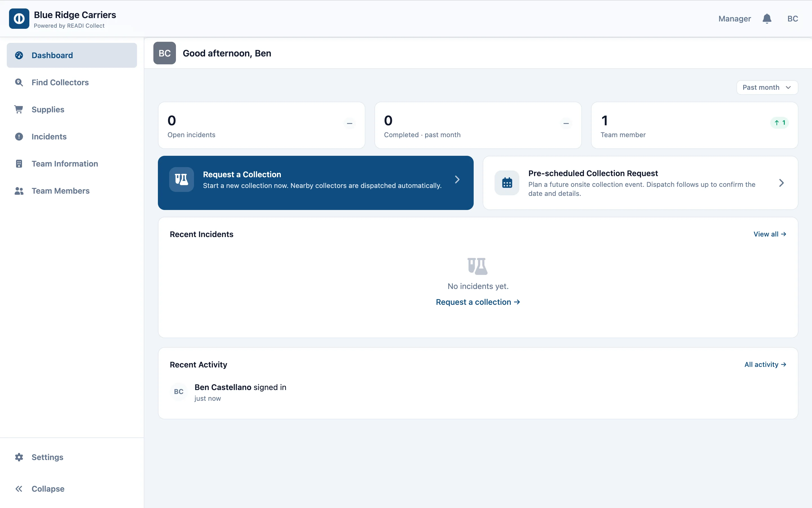The width and height of the screenshot is (812, 508).
Task: Click the Request a collection link
Action: (x=478, y=302)
